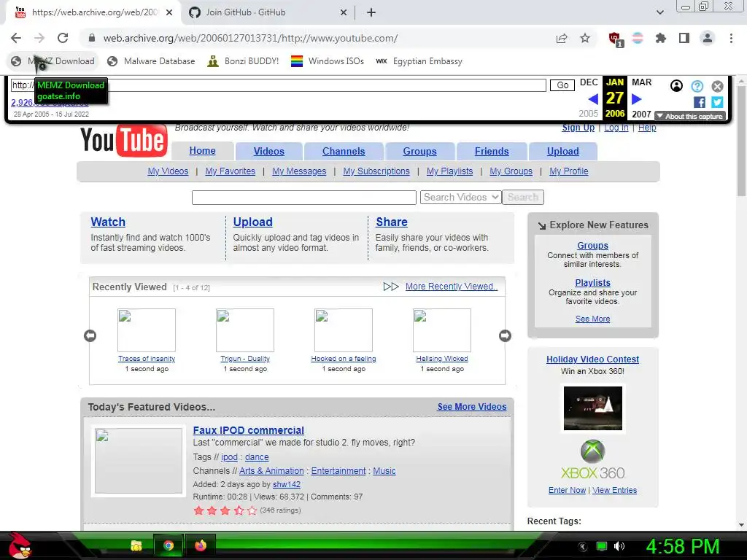
Task: Open the Extensions puzzle piece menu
Action: pyautogui.click(x=660, y=38)
